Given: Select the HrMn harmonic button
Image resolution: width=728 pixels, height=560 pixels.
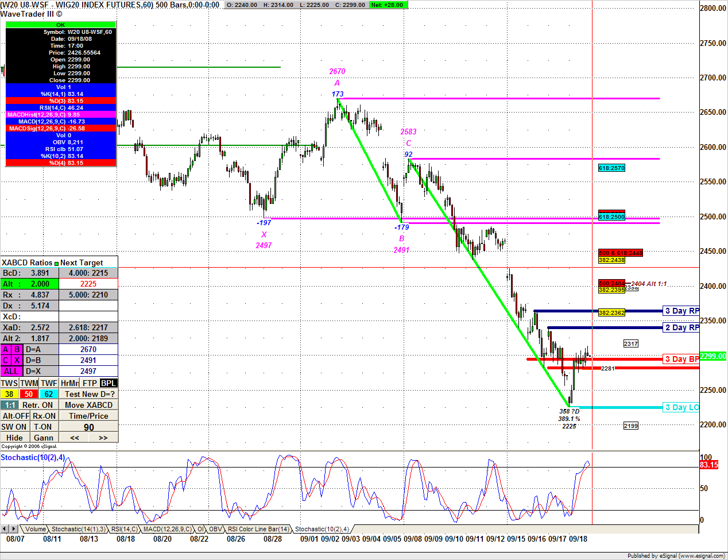Looking at the screenshot, I should [x=69, y=383].
